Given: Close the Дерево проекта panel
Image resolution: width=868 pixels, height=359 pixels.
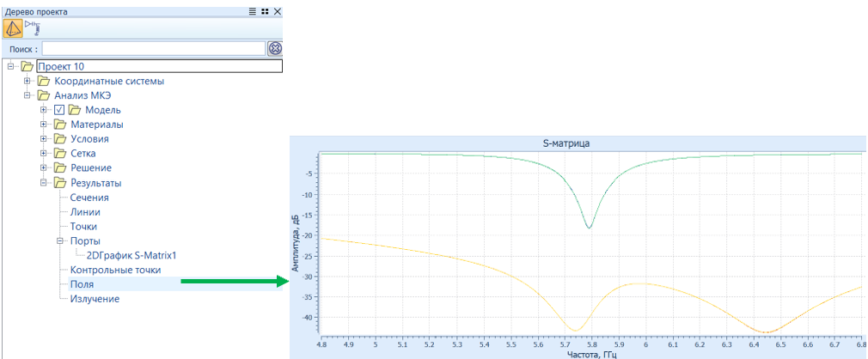Looking at the screenshot, I should (277, 11).
